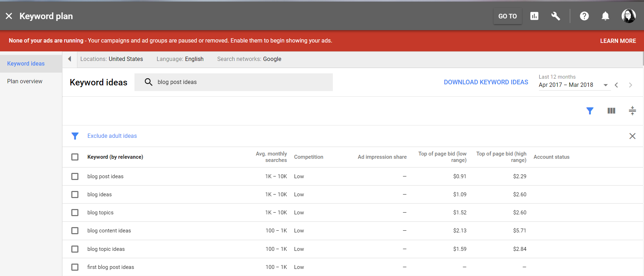
Task: Open the Modify columns icon
Action: (611, 111)
